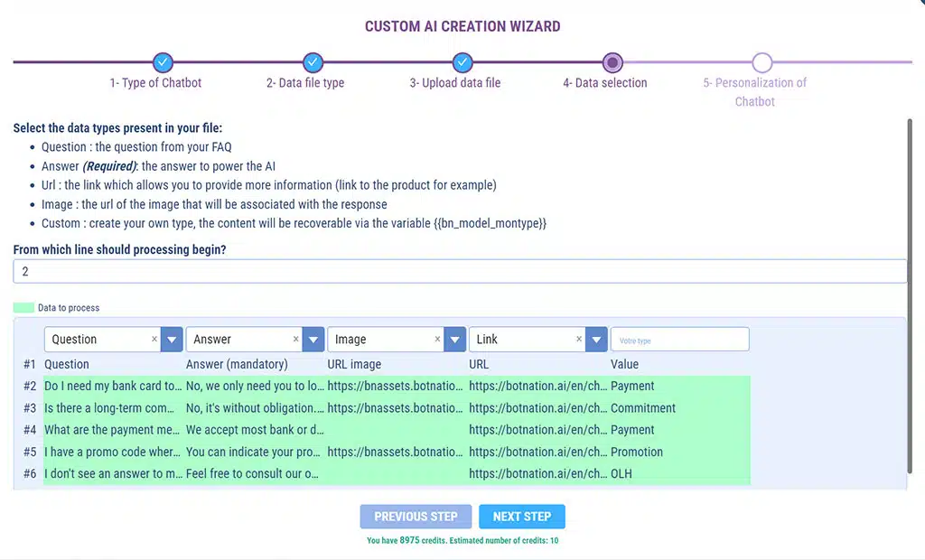Select the 1- Type of Chatbot step label

155,83
